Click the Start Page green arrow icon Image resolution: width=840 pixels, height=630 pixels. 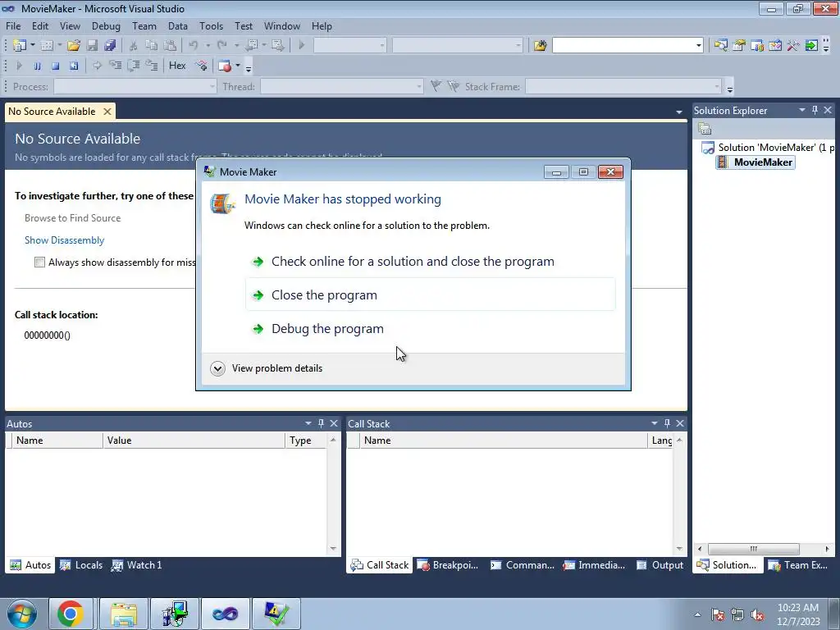point(811,46)
